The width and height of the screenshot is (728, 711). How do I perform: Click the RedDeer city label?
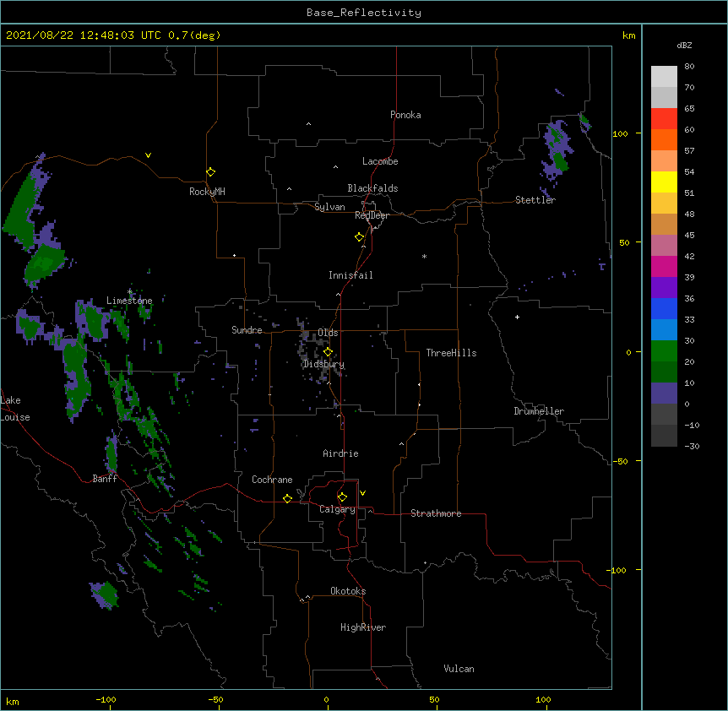pyautogui.click(x=372, y=215)
